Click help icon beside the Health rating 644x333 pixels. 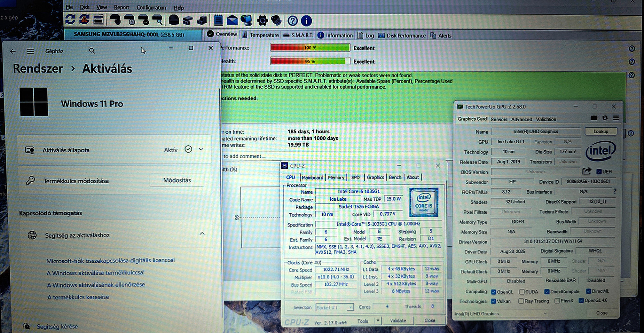(632, 62)
